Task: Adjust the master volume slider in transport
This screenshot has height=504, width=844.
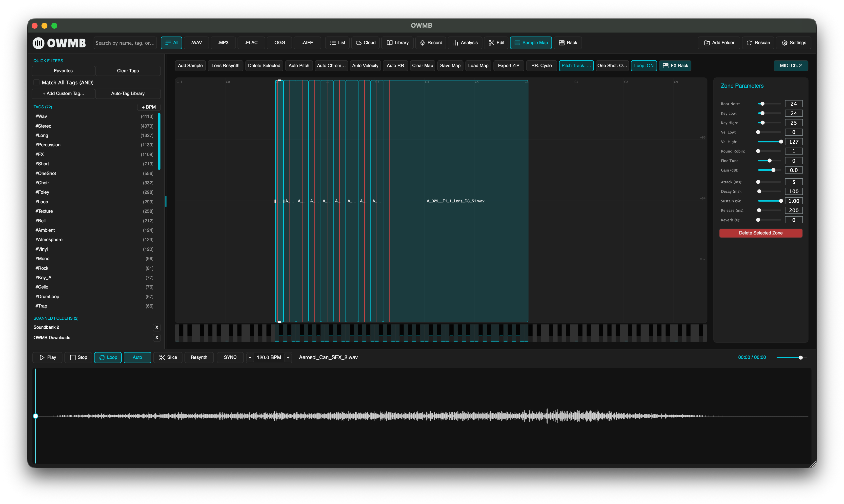Action: 791,357
